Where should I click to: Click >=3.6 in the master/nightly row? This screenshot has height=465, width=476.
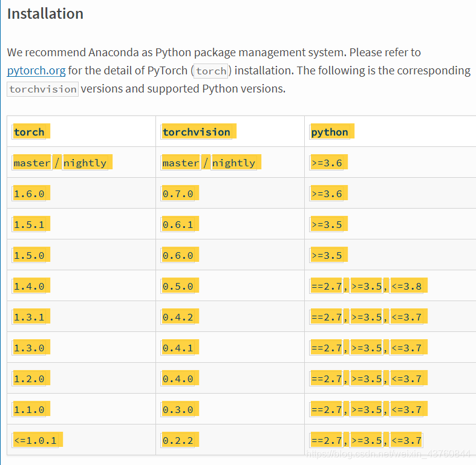(x=327, y=163)
